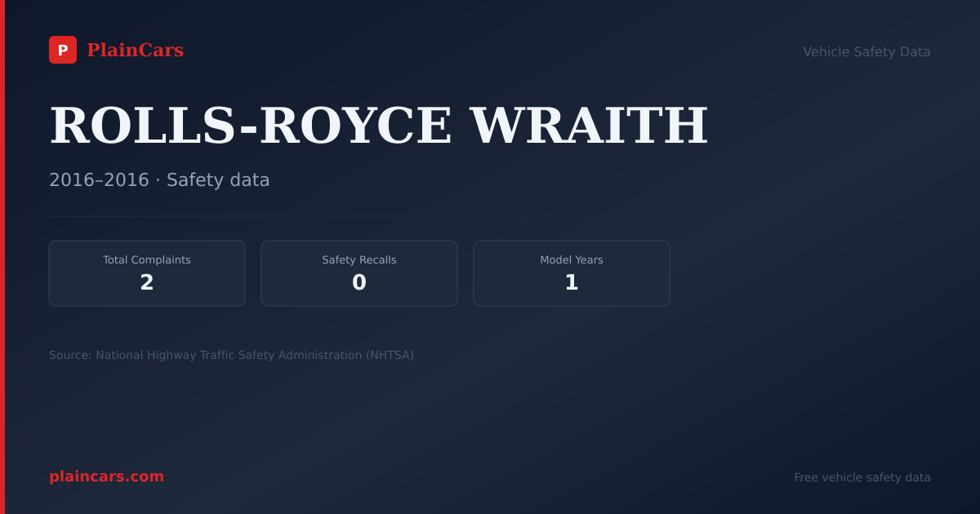Visit the plaincars.com link
This screenshot has width=980, height=514.
(106, 476)
